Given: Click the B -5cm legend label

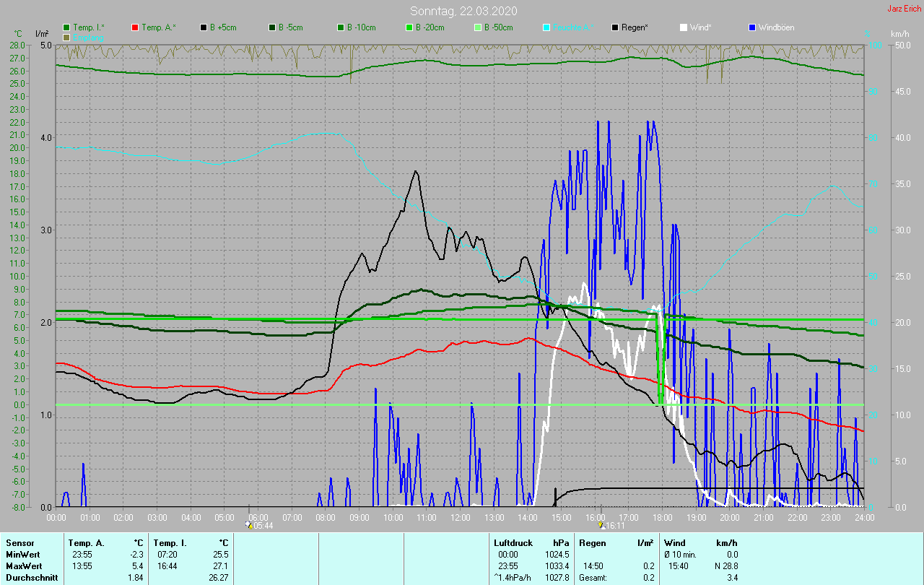Looking at the screenshot, I should point(292,27).
